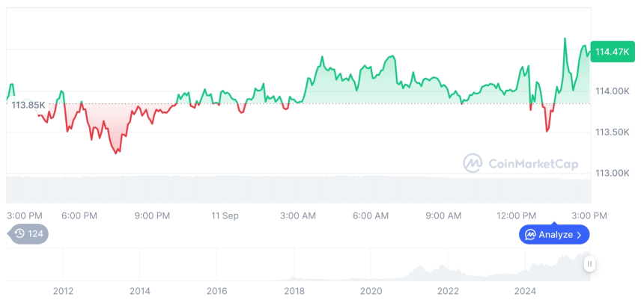This screenshot has height=300, width=644.
Task: Click the CoinMarketCap watermark logo
Action: (473, 162)
